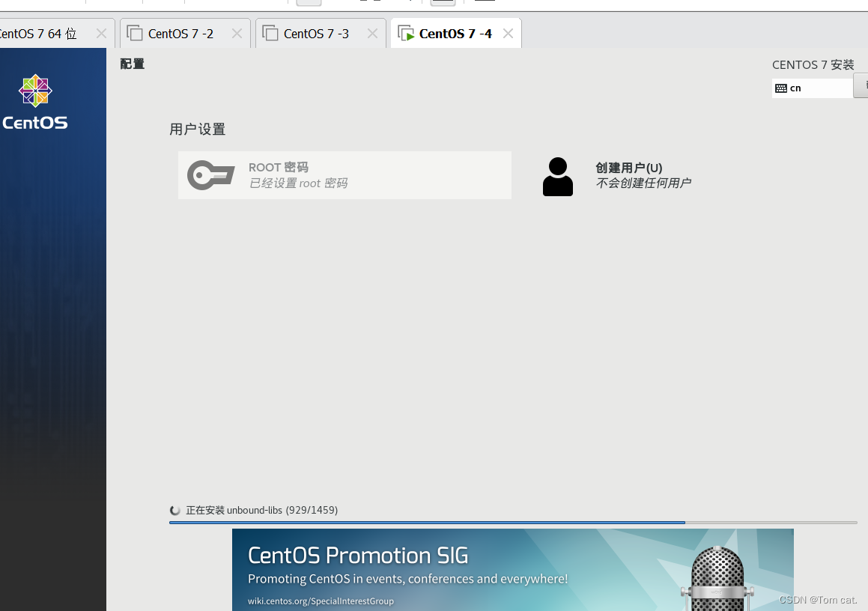The image size is (868, 611).
Task: Close the CentOS 7 64 位 tab
Action: point(101,34)
